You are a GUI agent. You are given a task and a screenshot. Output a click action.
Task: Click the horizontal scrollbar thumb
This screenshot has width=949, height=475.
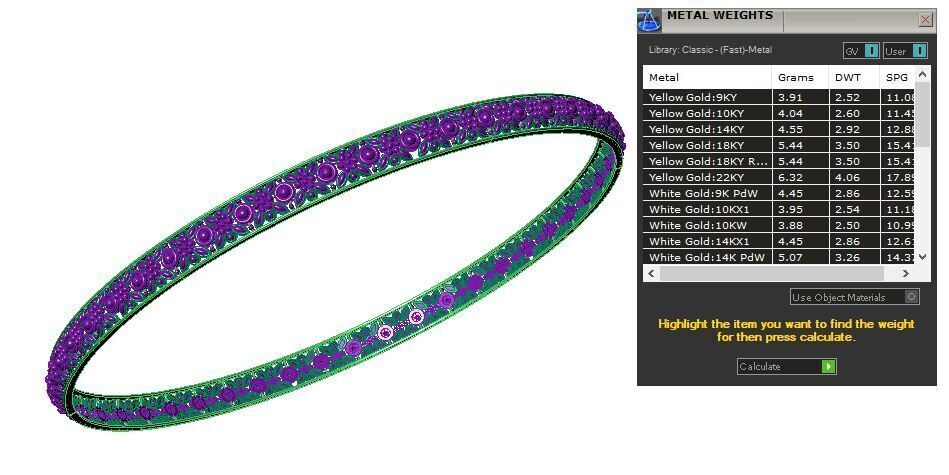click(x=772, y=274)
